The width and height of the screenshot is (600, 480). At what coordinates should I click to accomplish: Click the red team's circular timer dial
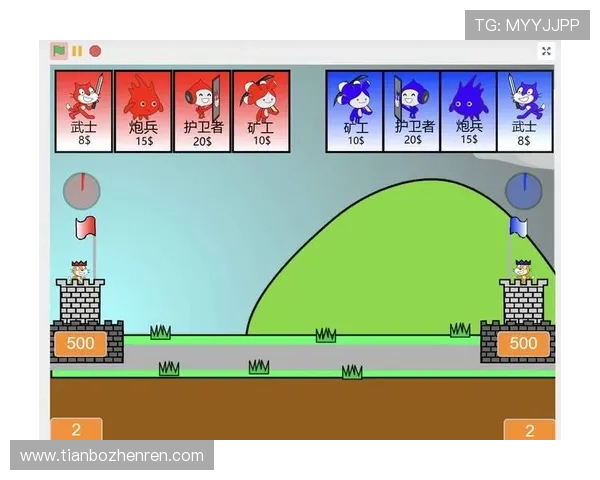(x=81, y=189)
